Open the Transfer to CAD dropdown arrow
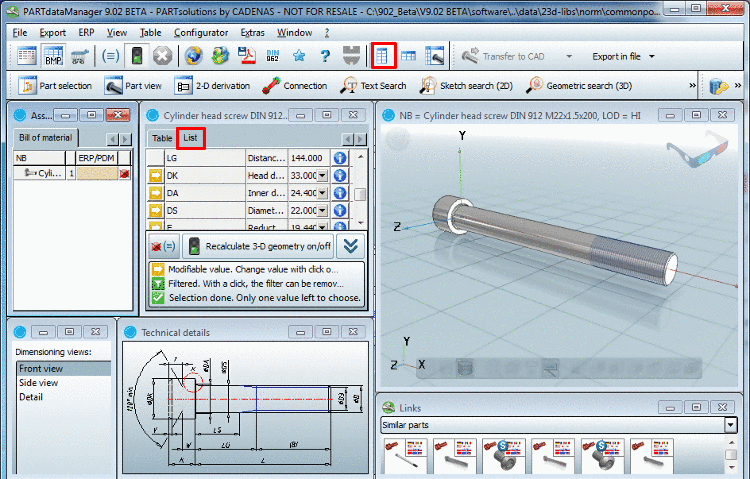Screen dimensions: 750x479 [569, 56]
